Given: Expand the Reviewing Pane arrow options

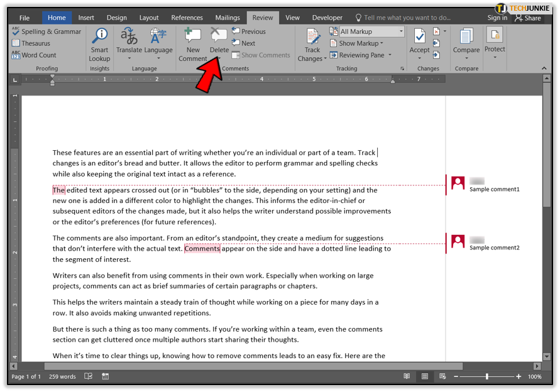Looking at the screenshot, I should point(390,55).
